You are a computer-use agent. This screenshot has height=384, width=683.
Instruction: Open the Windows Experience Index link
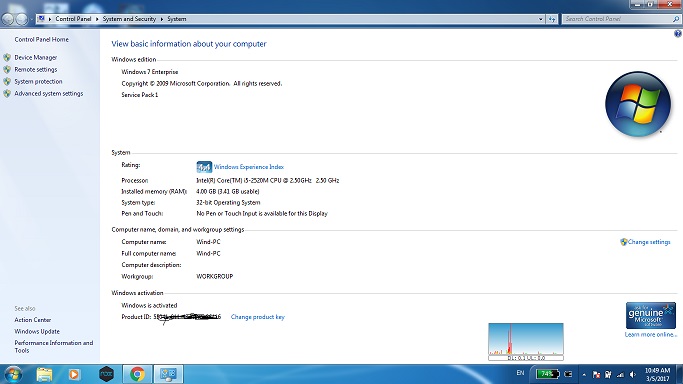[x=249, y=167]
